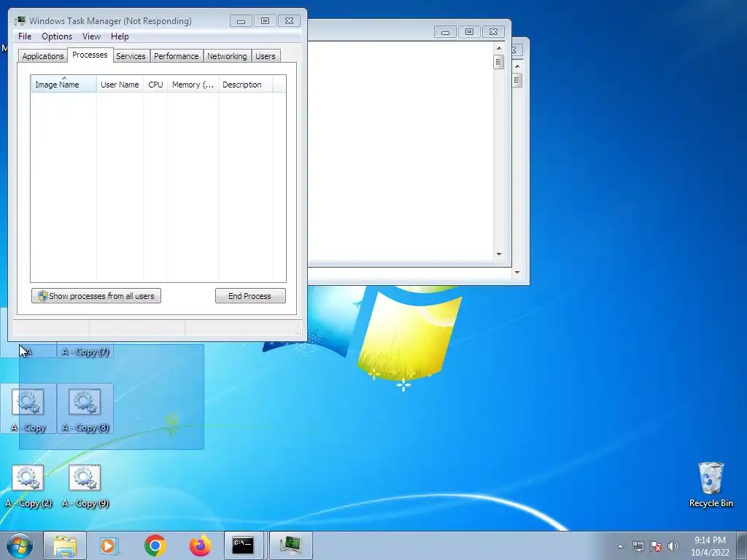Switch to the Services tab

(x=131, y=56)
